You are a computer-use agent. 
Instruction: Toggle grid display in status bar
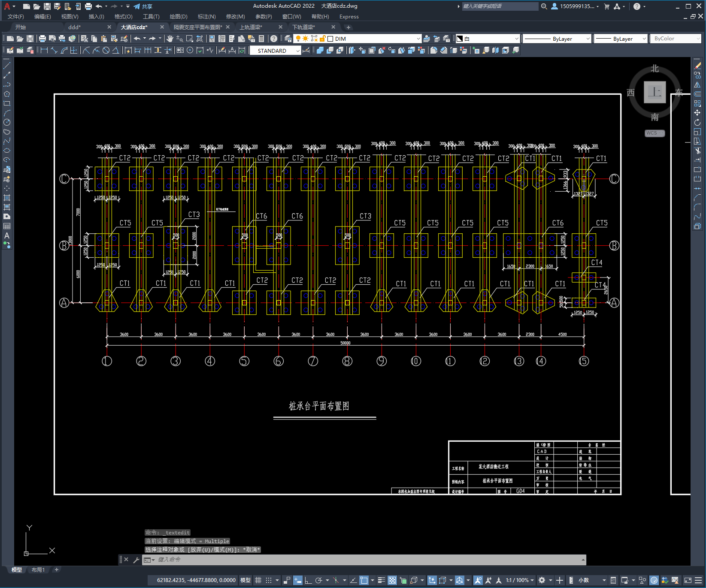(x=258, y=580)
